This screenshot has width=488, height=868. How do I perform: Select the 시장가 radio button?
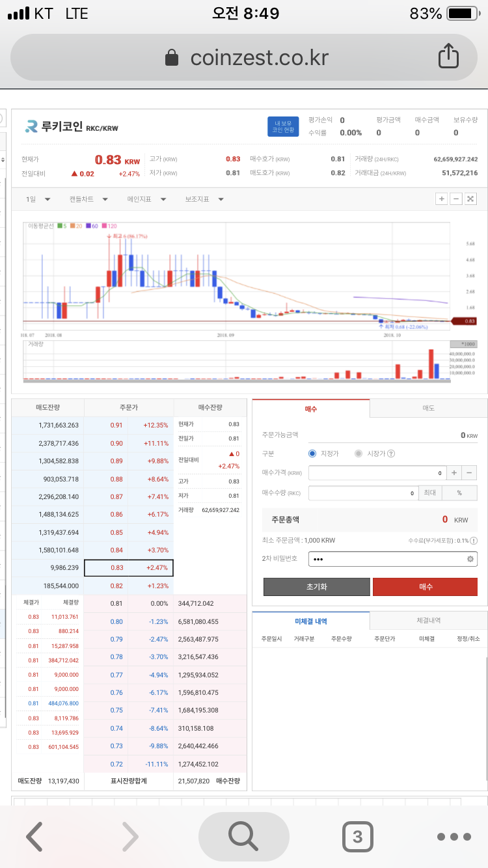[359, 454]
